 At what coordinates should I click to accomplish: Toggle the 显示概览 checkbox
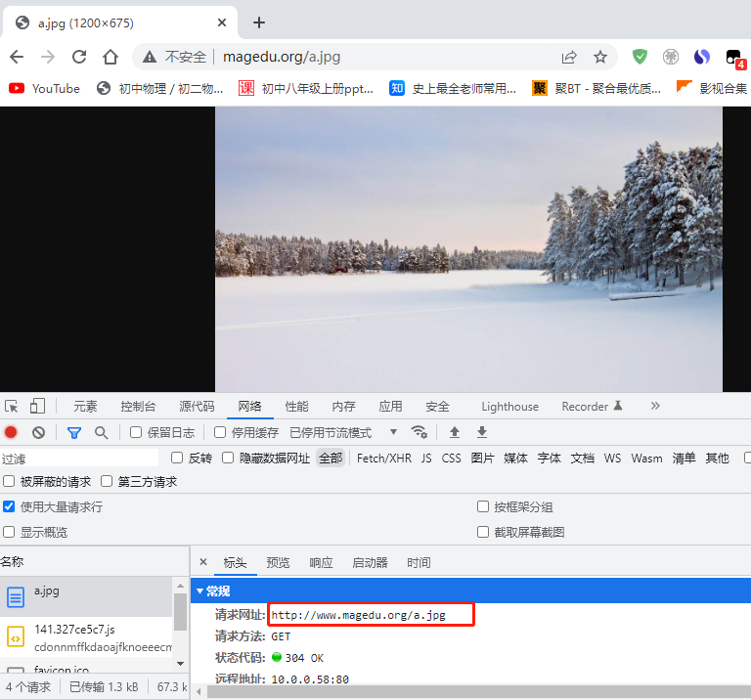(9, 532)
